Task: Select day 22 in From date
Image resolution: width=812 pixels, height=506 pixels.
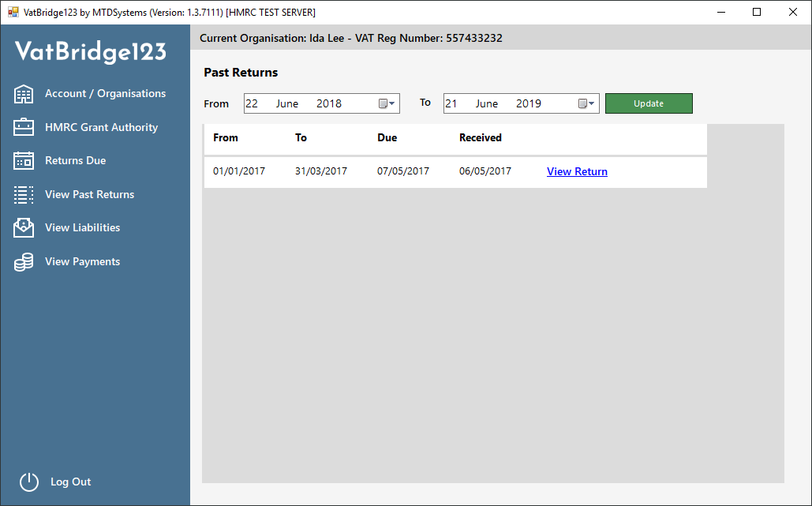Action: 252,103
